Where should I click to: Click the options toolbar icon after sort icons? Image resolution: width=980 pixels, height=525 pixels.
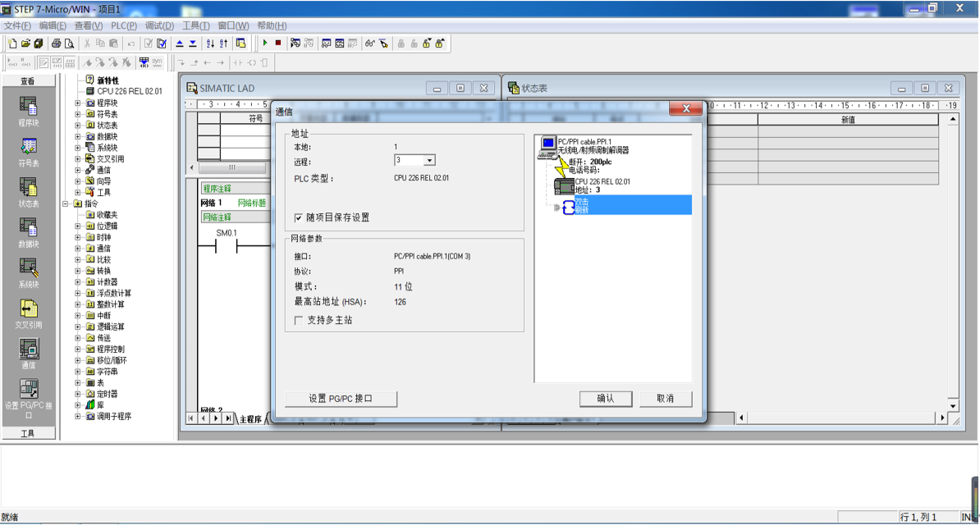(x=240, y=43)
